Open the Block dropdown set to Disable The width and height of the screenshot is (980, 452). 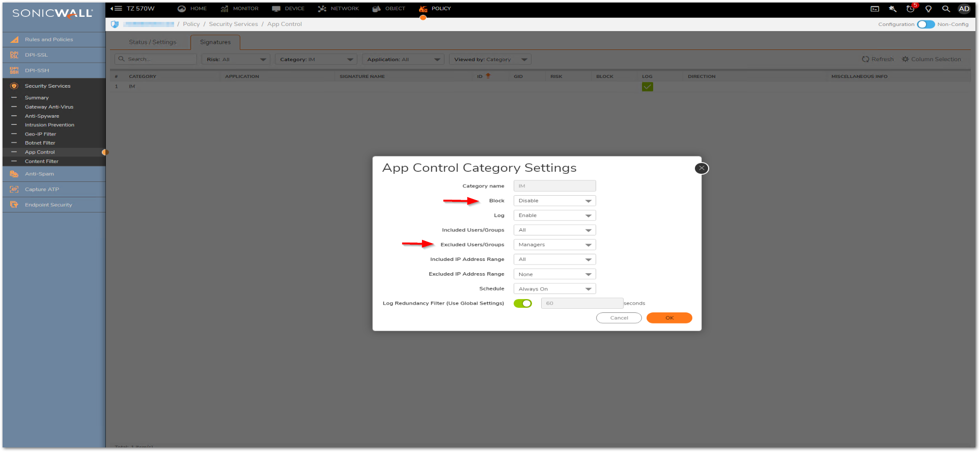point(554,201)
